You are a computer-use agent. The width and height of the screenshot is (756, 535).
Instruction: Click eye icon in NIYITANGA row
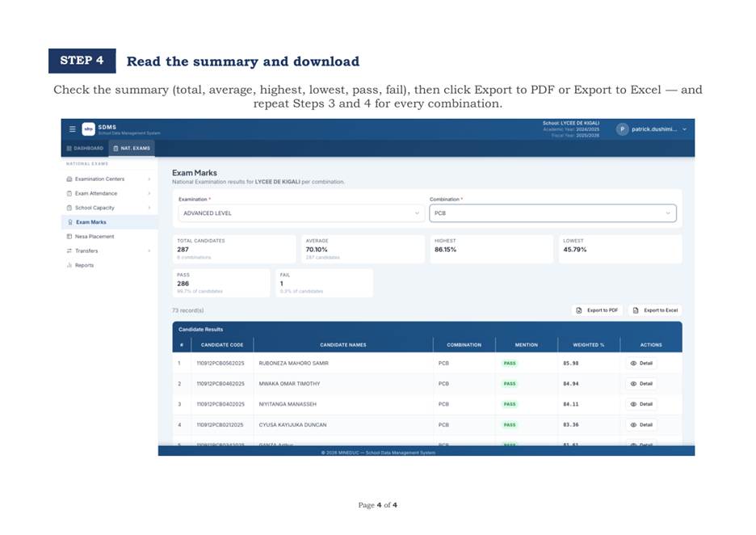[633, 404]
